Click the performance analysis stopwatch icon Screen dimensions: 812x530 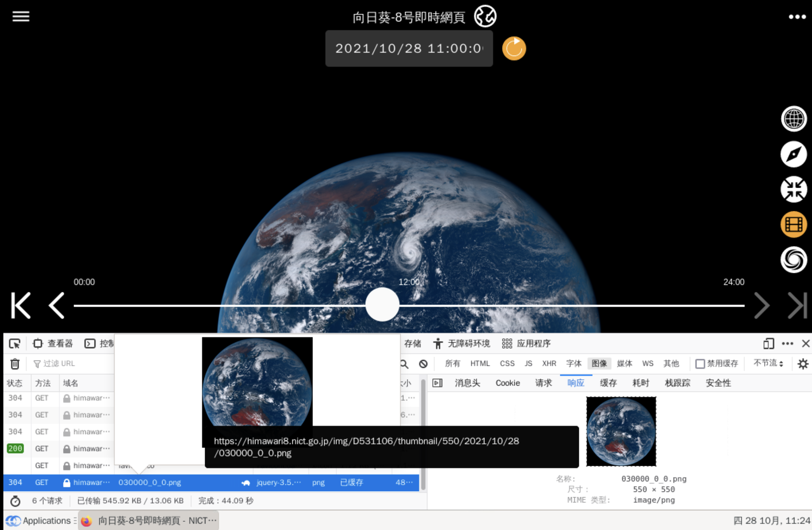tap(15, 501)
